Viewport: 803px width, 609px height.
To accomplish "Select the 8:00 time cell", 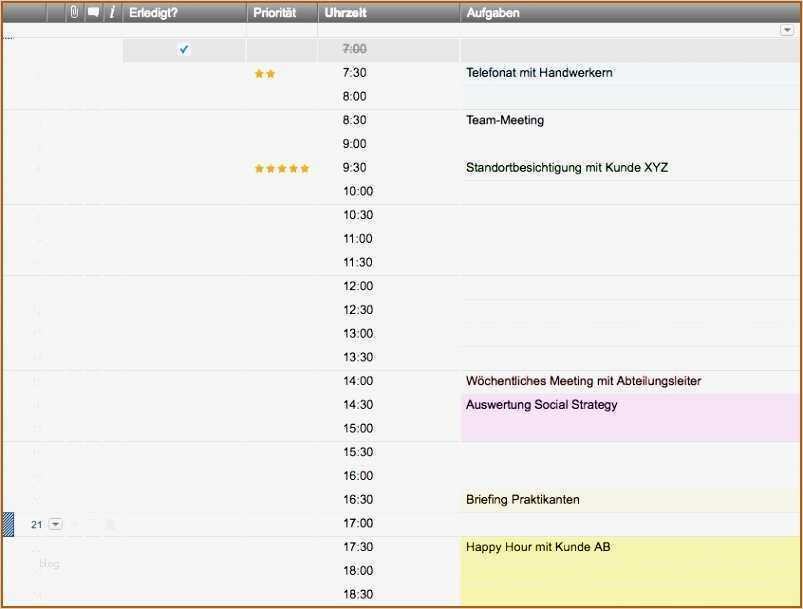I will click(389, 96).
